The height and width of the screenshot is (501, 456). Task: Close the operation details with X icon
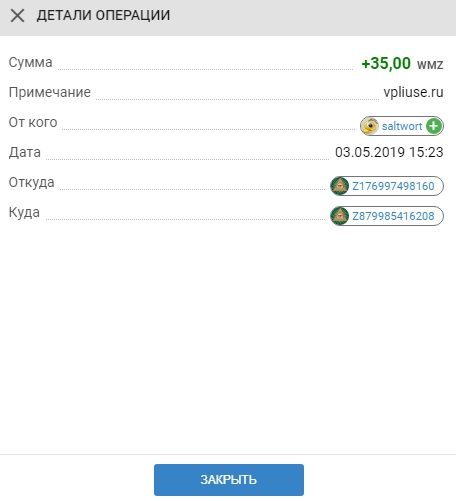[17, 16]
